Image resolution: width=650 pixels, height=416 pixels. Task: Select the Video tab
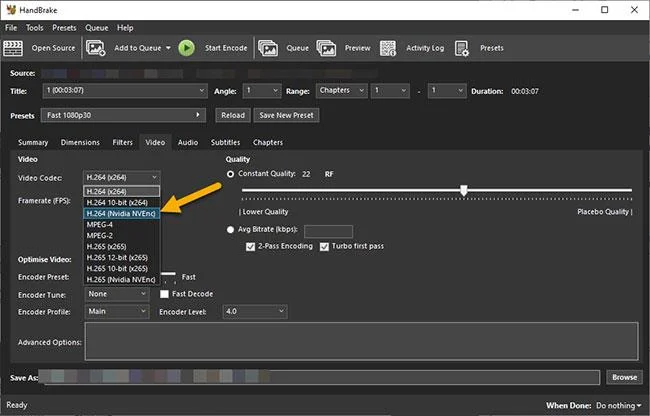pyautogui.click(x=155, y=143)
